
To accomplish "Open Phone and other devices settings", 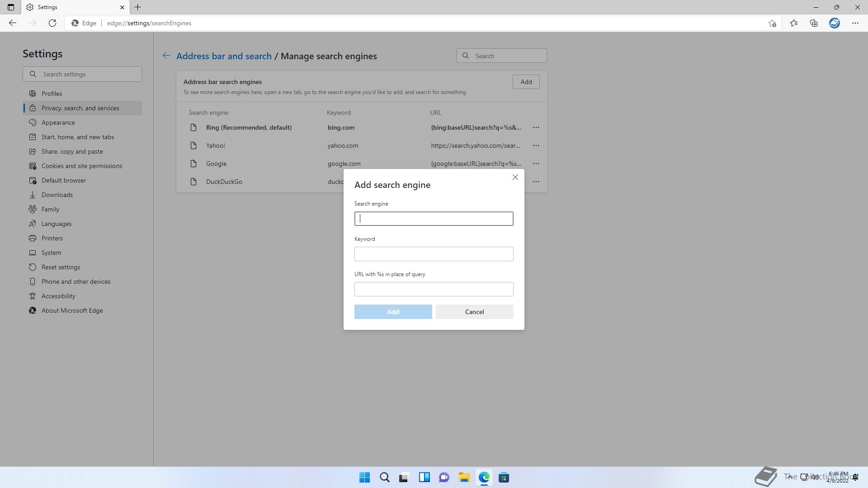I will tap(82, 282).
